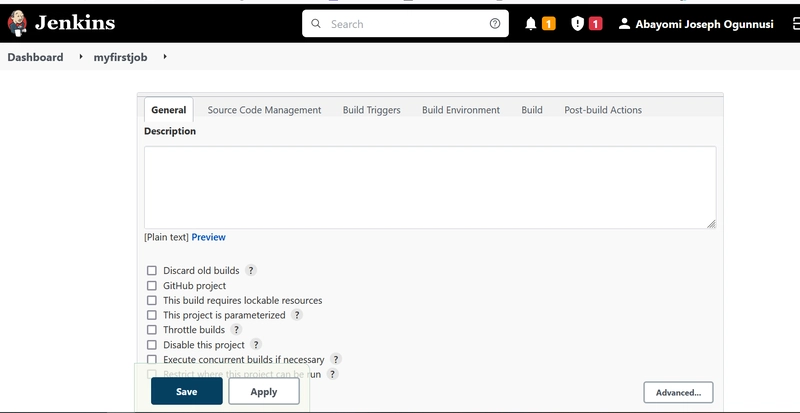Go to Post-build Actions tab

coord(603,110)
